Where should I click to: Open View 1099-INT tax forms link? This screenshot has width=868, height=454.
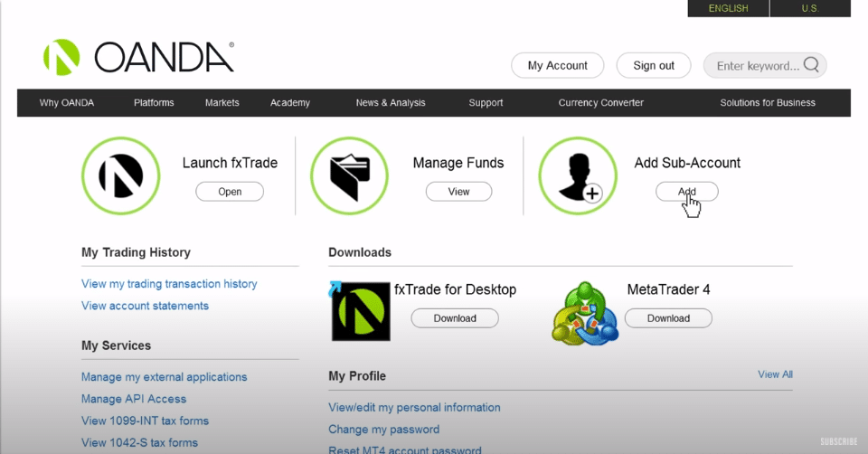click(x=145, y=421)
